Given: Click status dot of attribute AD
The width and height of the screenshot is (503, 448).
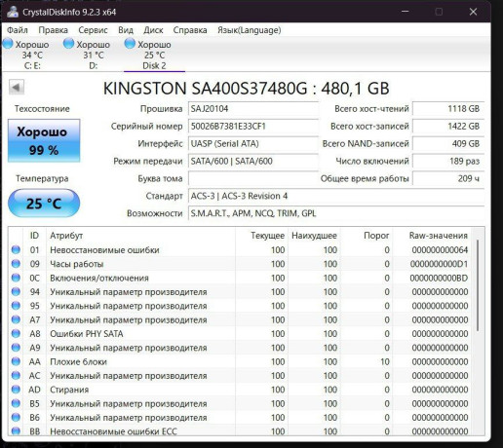Looking at the screenshot, I should 16,390.
